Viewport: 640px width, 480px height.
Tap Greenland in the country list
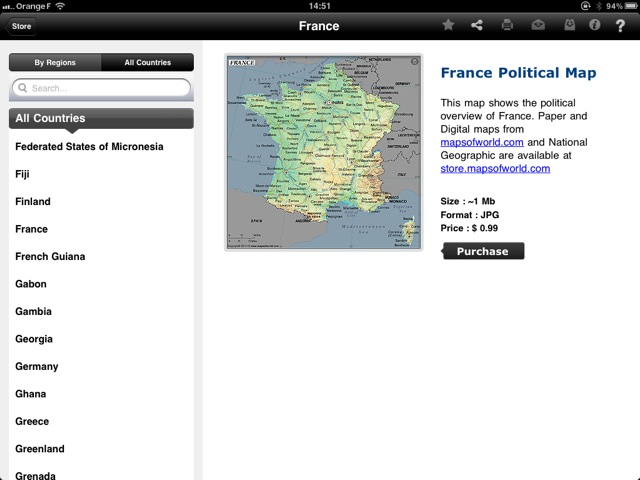[x=40, y=448]
